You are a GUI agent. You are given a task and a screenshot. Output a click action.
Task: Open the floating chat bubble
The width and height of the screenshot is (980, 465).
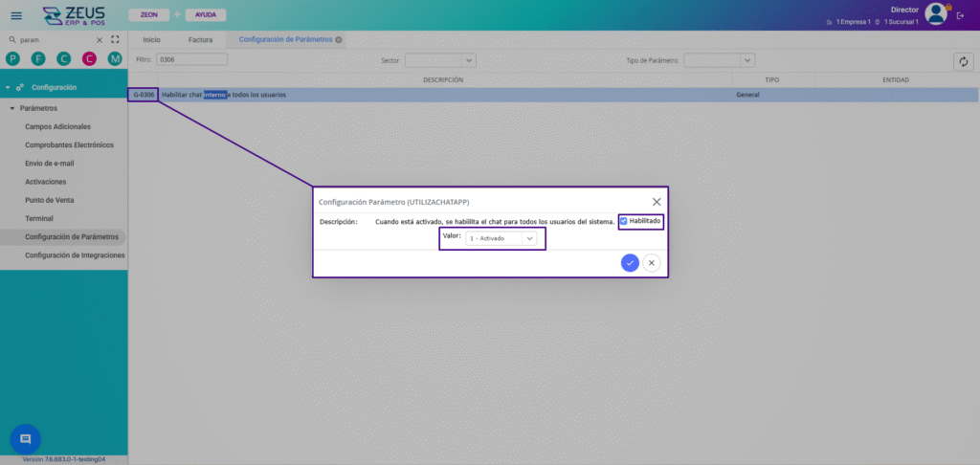[25, 438]
